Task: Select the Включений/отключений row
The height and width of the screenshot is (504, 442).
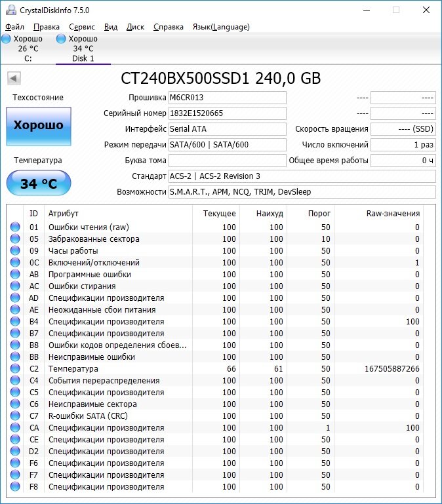Action: [x=215, y=262]
